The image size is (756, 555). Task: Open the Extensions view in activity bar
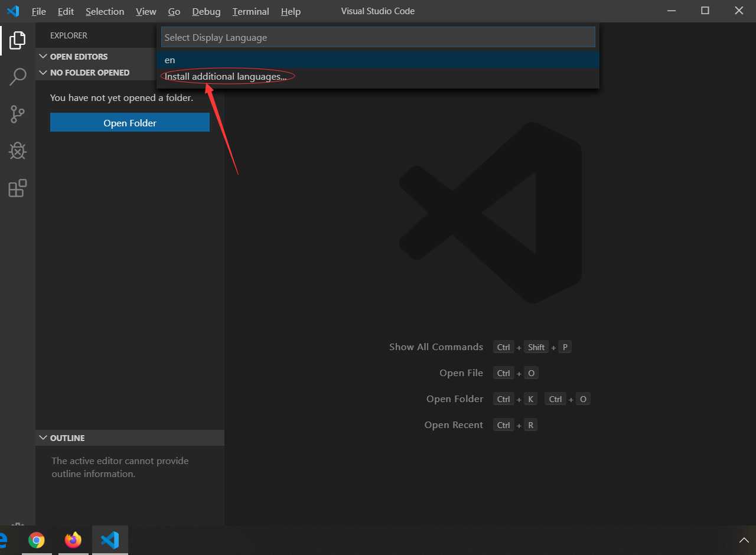18,188
